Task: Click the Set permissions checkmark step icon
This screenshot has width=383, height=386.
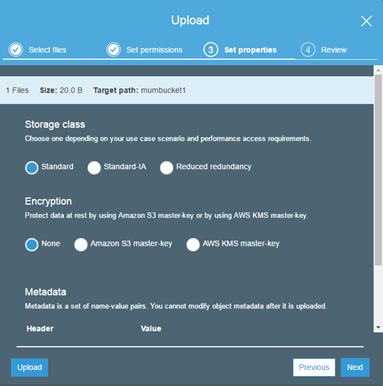Action: point(113,50)
